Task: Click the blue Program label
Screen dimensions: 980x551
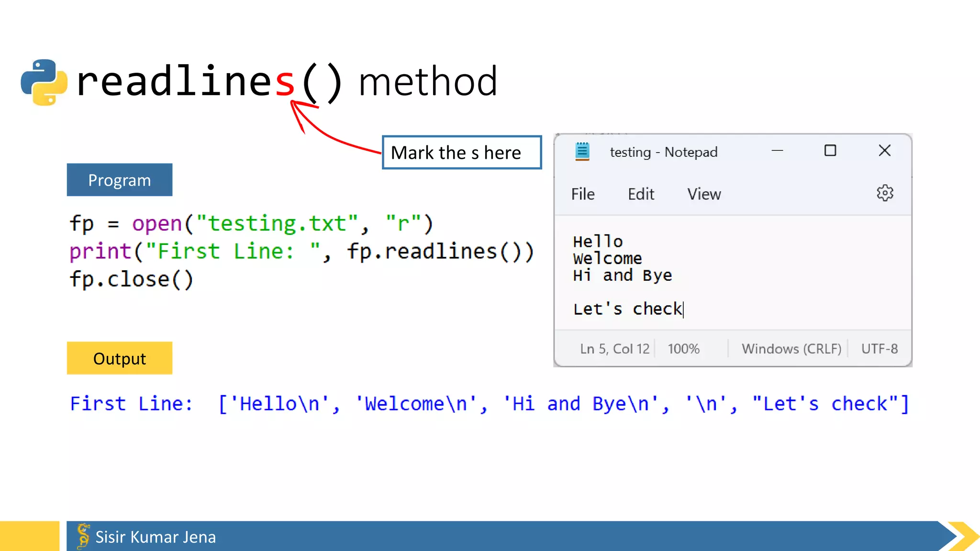Action: pos(120,180)
